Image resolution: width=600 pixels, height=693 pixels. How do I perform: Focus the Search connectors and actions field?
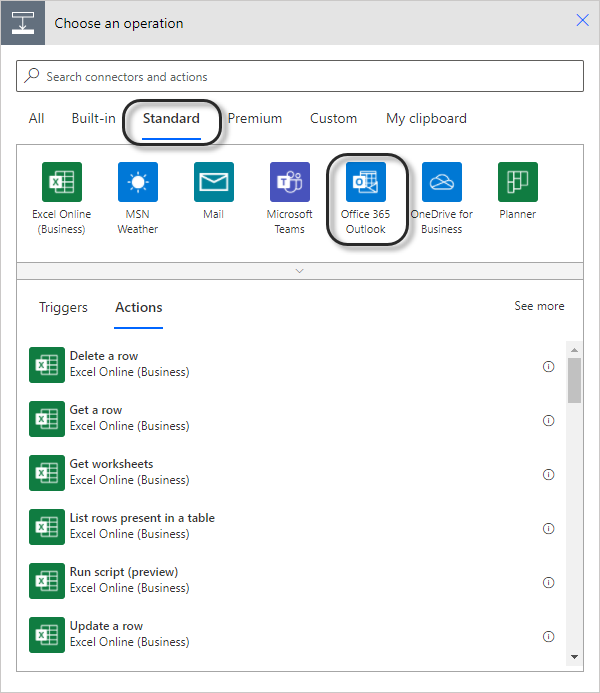[x=300, y=76]
